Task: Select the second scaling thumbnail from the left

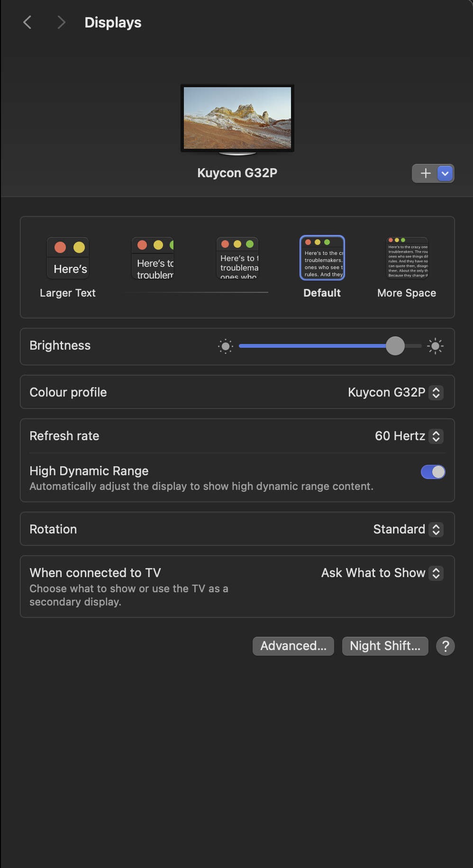Action: tap(153, 258)
